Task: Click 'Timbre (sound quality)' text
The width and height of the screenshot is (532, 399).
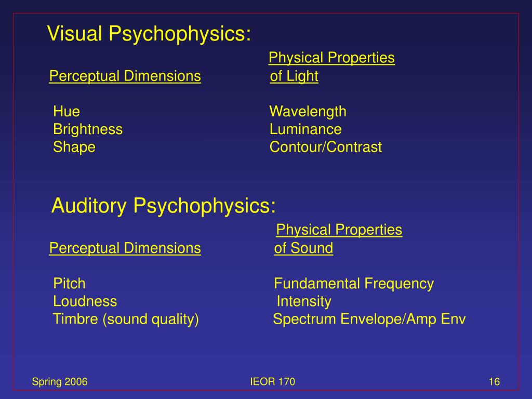Action: 126,320
